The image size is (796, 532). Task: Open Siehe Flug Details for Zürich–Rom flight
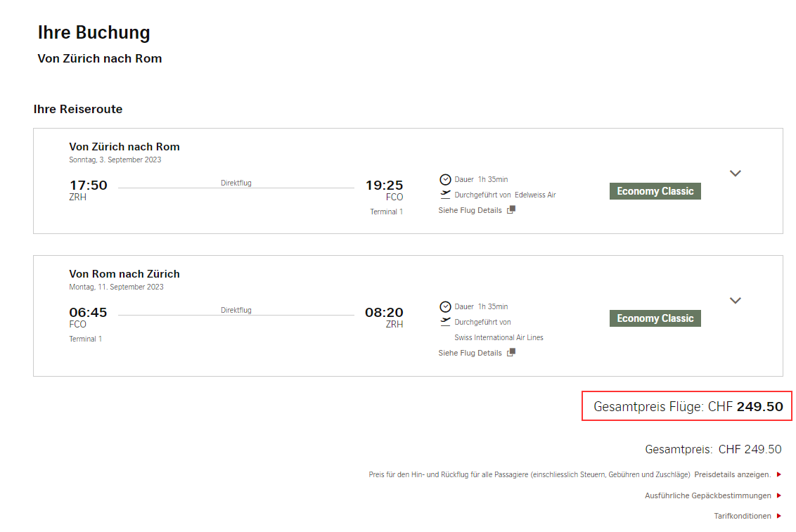pyautogui.click(x=470, y=210)
